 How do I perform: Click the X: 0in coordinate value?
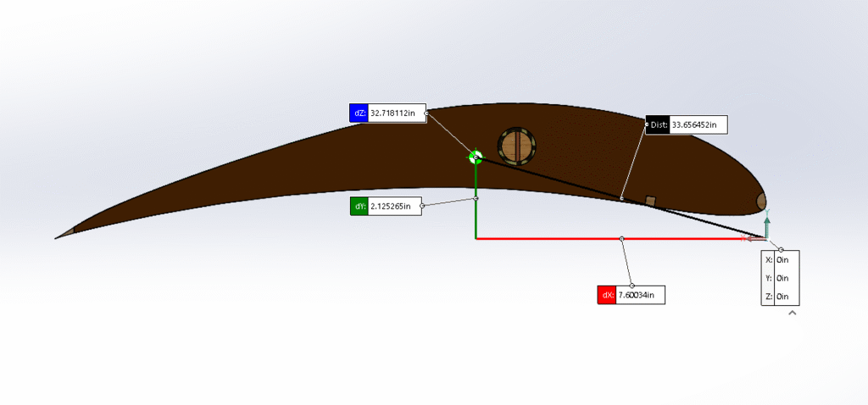click(786, 259)
